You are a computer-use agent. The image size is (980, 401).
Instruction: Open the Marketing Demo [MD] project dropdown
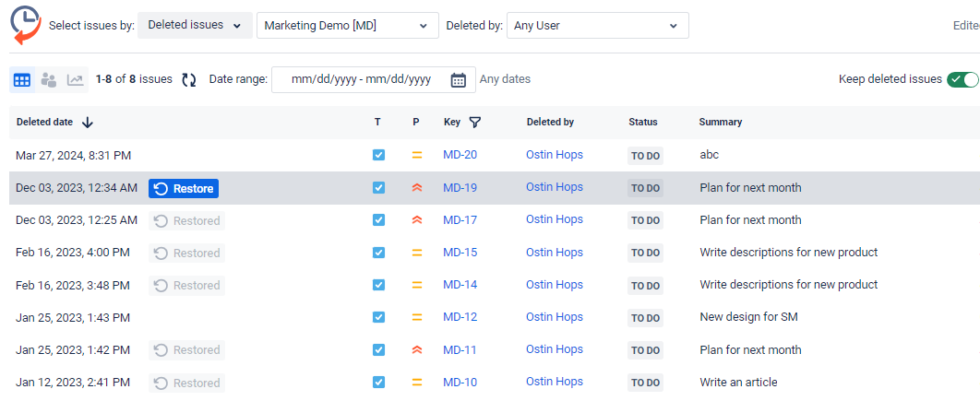tap(347, 26)
